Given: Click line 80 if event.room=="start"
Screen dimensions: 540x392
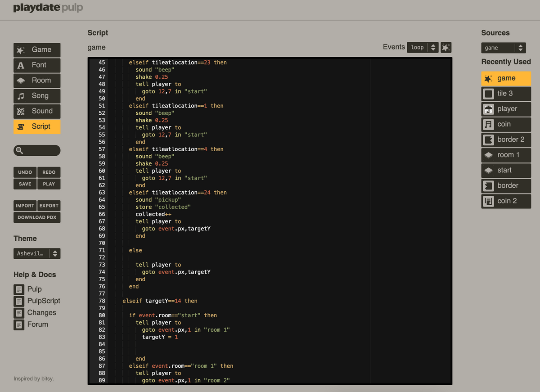Looking at the screenshot, I should click(173, 315).
